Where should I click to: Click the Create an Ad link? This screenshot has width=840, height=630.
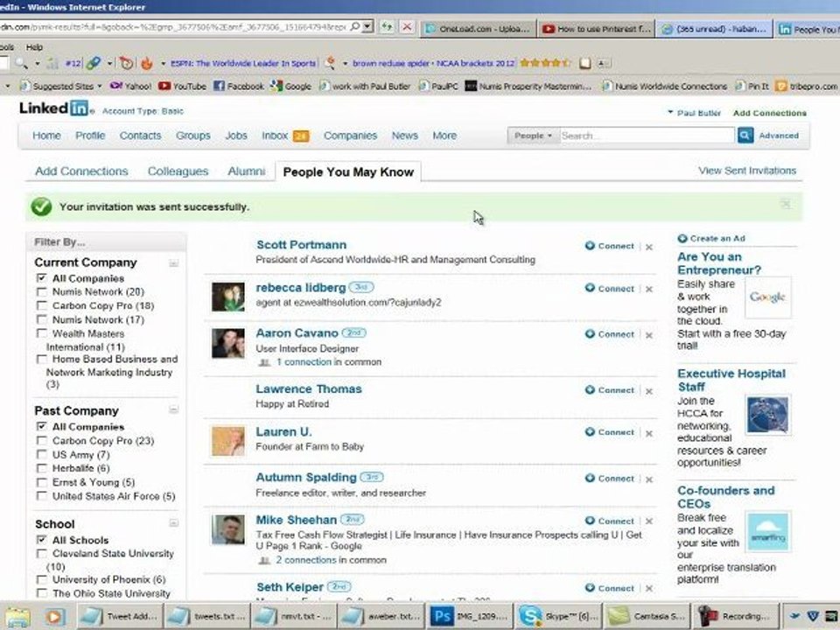[x=717, y=238]
